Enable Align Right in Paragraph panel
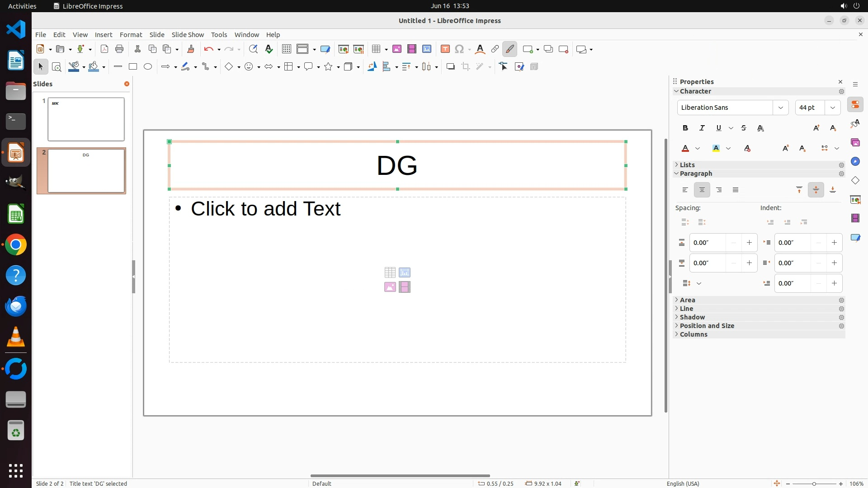Viewport: 868px width, 488px height. [x=719, y=190]
